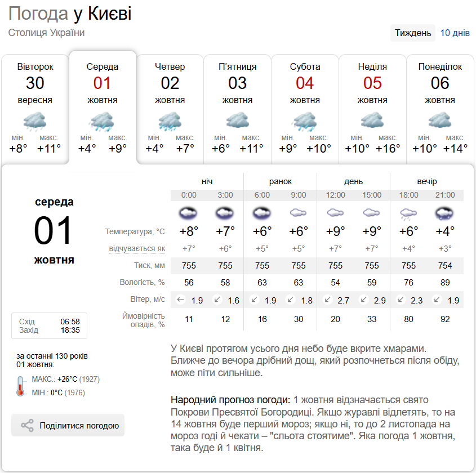Image resolution: width=476 pixels, height=473 pixels.
Task: Click the відчувається як dotted label
Action: [x=137, y=248]
